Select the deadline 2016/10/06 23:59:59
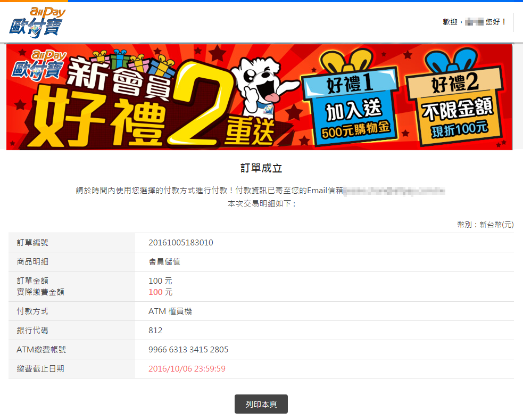The width and height of the screenshot is (523, 420). [187, 368]
